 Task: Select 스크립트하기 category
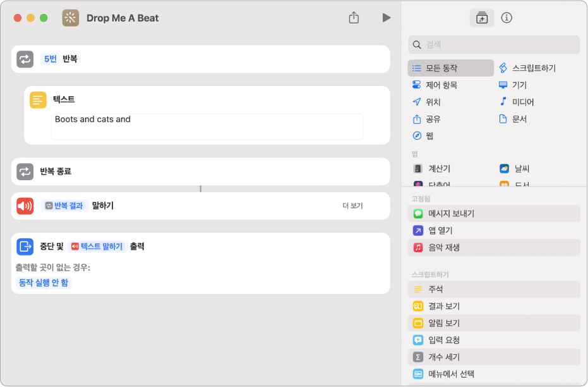pos(527,68)
